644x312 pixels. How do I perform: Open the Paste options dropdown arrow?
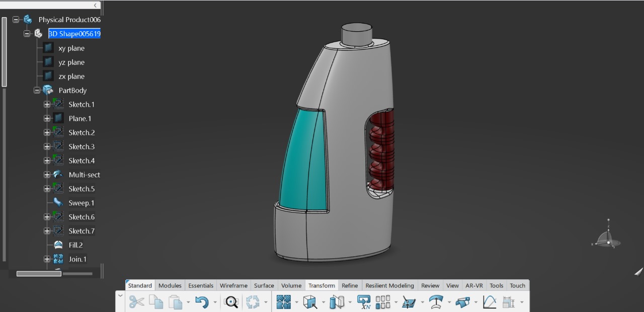coord(188,302)
